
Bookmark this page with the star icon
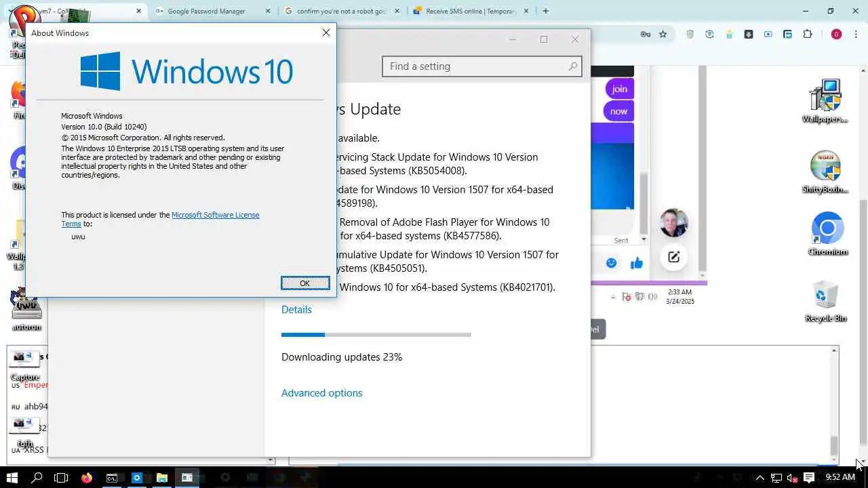coord(663,35)
